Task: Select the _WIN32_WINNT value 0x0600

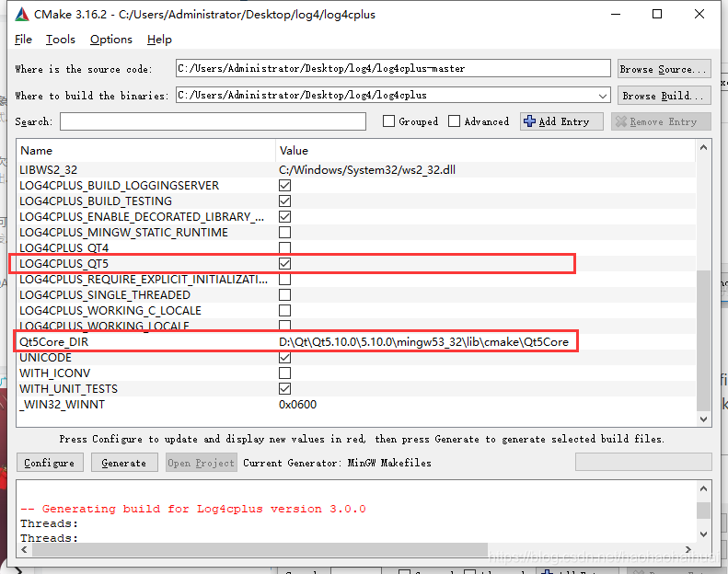Action: pyautogui.click(x=297, y=405)
